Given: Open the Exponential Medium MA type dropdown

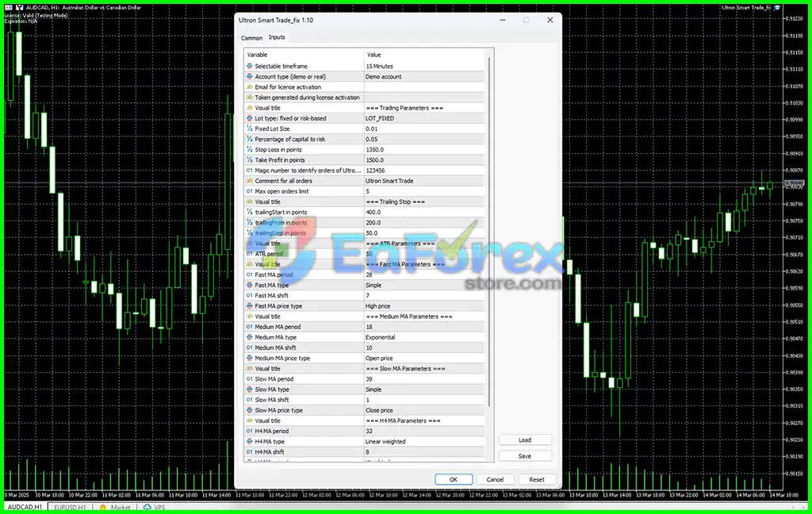Looking at the screenshot, I should point(425,337).
